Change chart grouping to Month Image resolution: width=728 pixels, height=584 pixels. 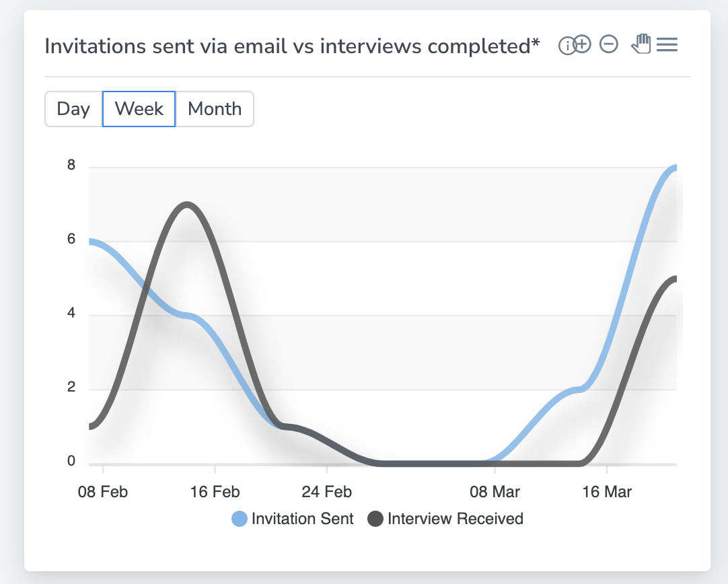pyautogui.click(x=215, y=109)
